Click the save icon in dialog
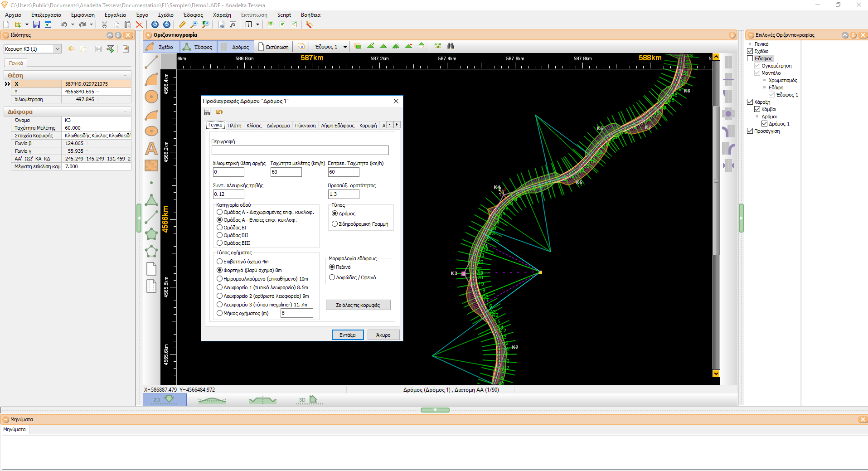868x471 pixels. pos(207,112)
